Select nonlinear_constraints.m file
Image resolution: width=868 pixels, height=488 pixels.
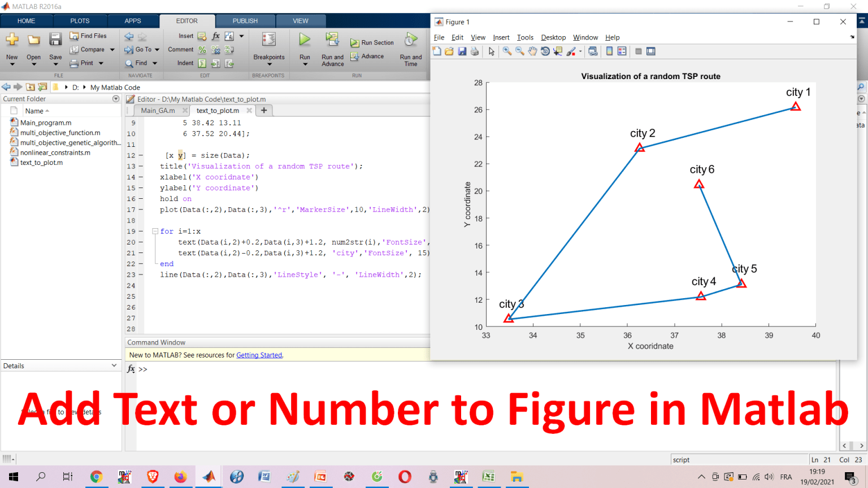(55, 152)
